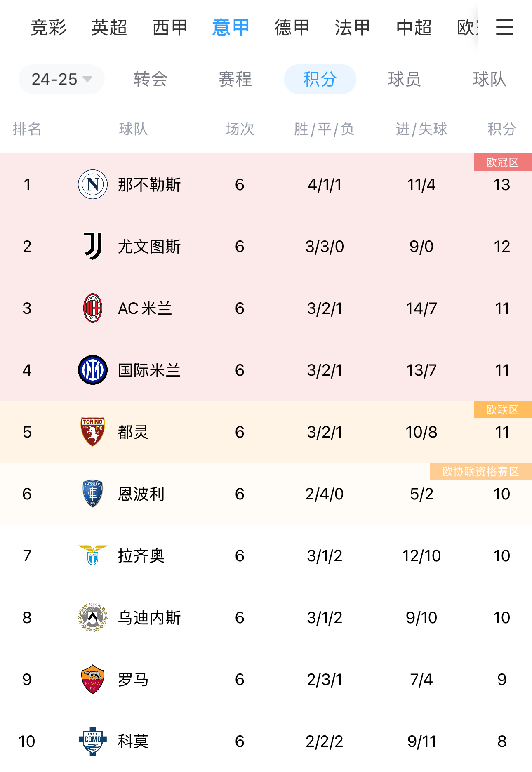Click the Torino club crest
The width and height of the screenshot is (532, 772).
pos(93,432)
